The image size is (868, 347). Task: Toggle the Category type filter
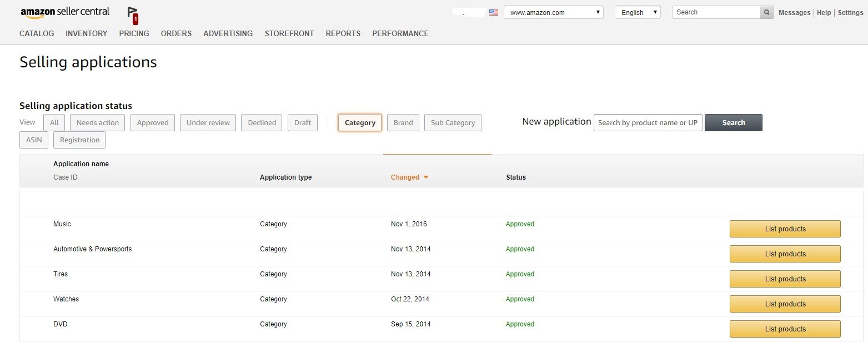click(x=360, y=122)
